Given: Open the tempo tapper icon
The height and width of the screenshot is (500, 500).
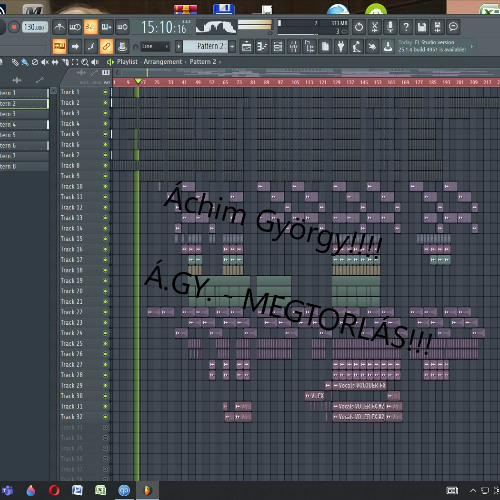Looking at the screenshot, I should coord(356,47).
